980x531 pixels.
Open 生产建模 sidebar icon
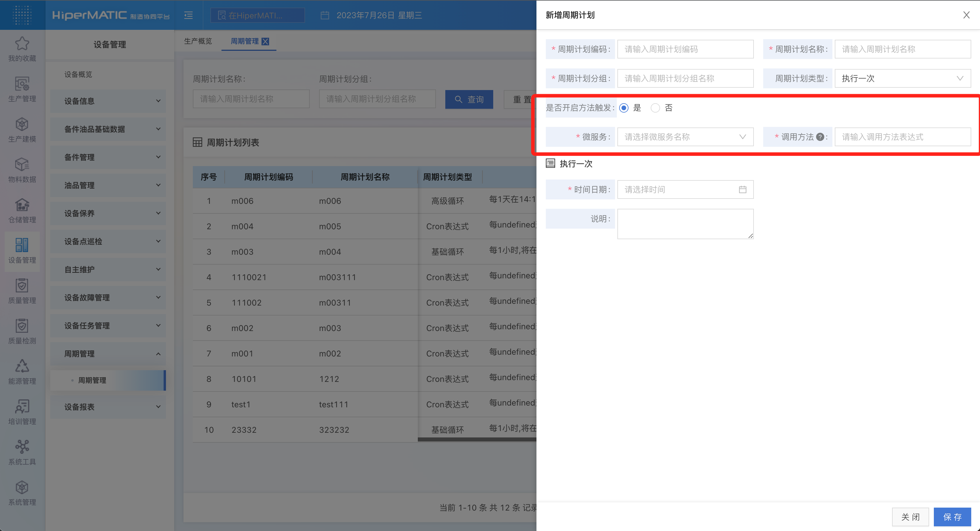(x=22, y=124)
